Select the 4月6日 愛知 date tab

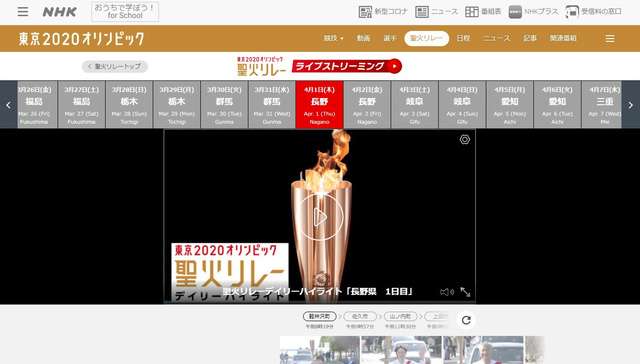point(558,104)
